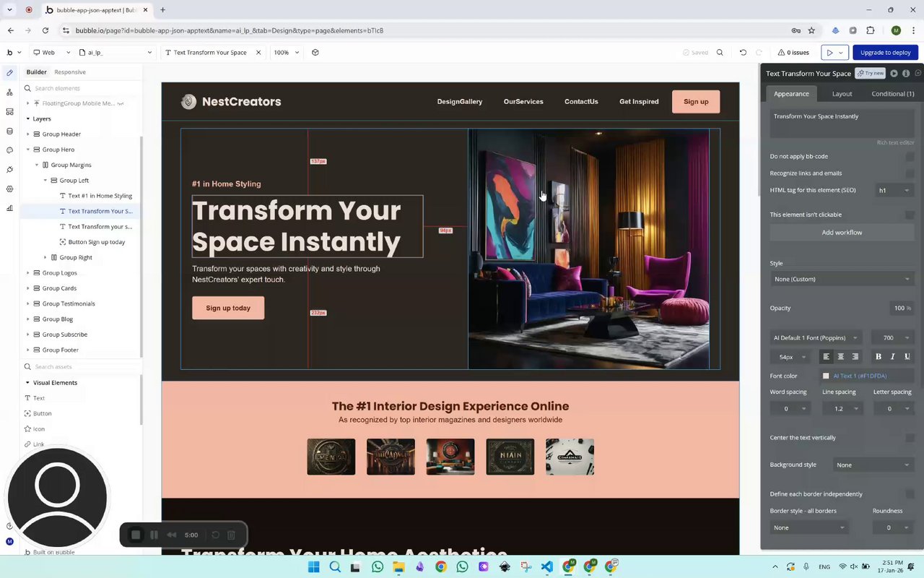Screen dimensions: 924x578
Task: Switch to the Conditional (1) tab
Action: pos(892,94)
